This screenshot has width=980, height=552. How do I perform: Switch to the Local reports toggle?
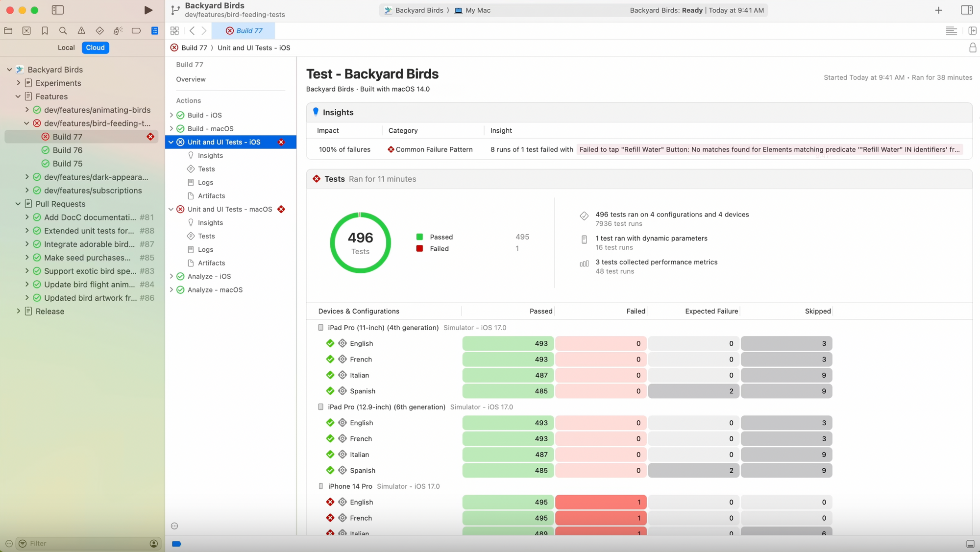[66, 48]
